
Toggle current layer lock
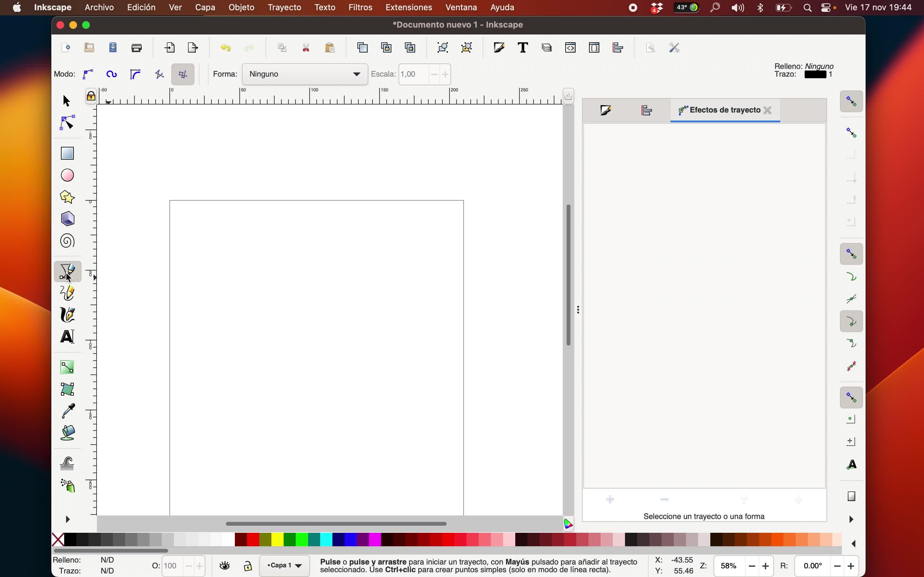click(x=248, y=565)
